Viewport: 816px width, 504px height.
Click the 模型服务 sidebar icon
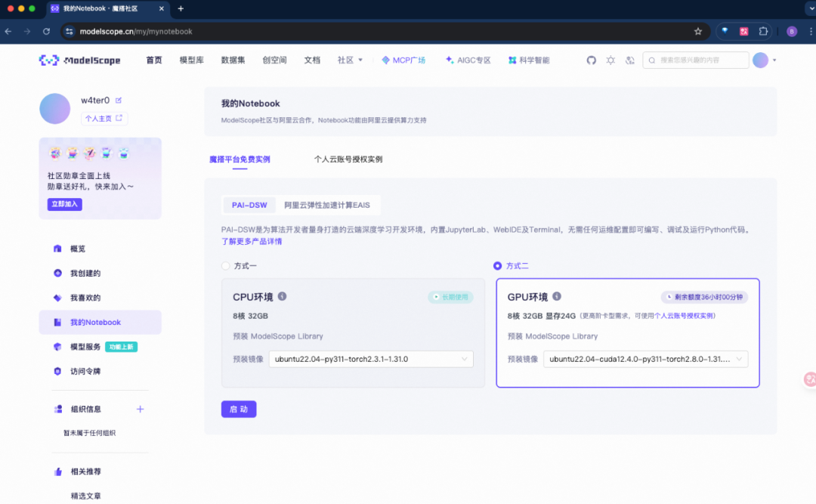[x=57, y=347]
